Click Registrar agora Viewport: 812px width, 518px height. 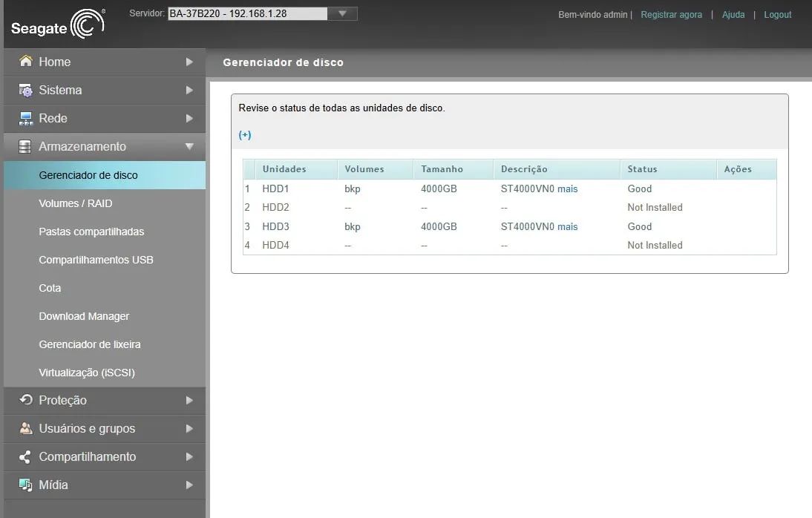pyautogui.click(x=671, y=14)
